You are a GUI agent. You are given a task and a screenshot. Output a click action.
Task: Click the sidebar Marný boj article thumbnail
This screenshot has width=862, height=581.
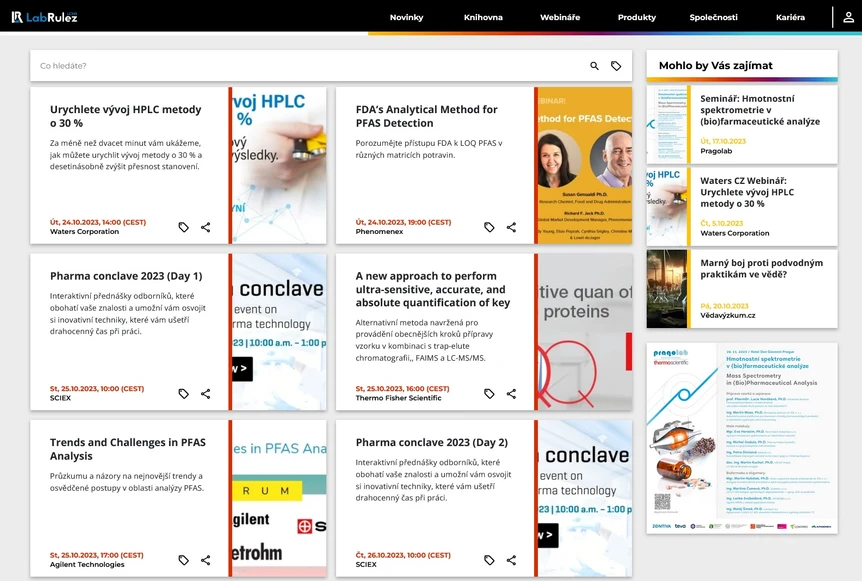pyautogui.click(x=667, y=289)
